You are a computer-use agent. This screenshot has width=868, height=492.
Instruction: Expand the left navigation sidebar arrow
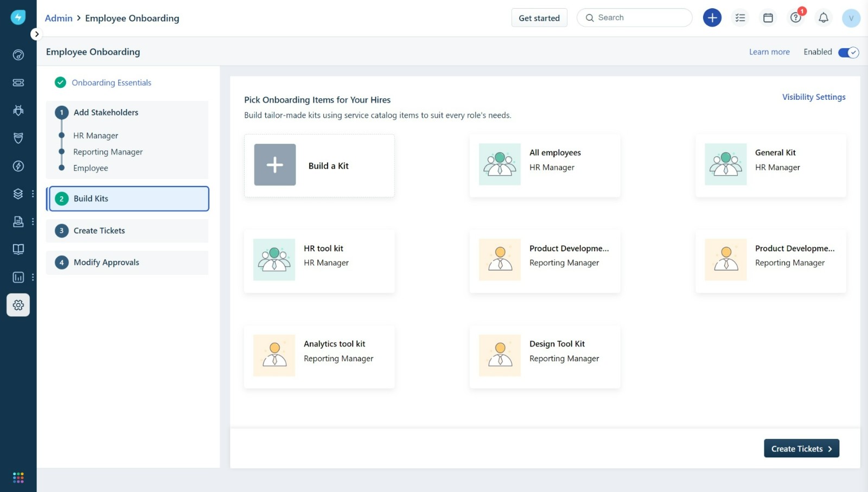point(36,34)
